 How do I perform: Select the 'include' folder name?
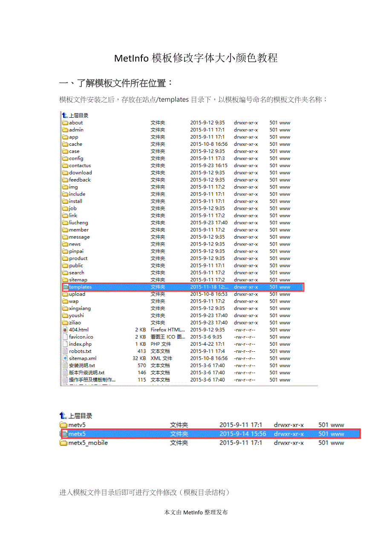pyautogui.click(x=77, y=194)
